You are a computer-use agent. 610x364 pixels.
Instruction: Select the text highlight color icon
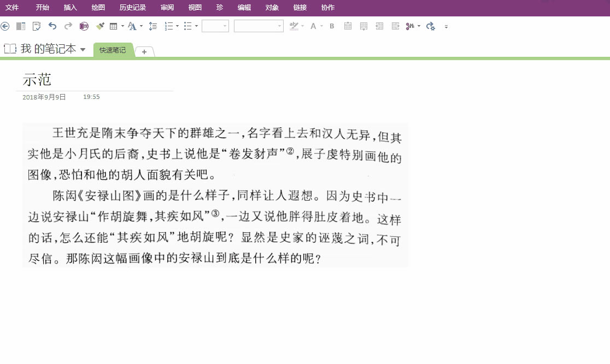[x=294, y=26]
